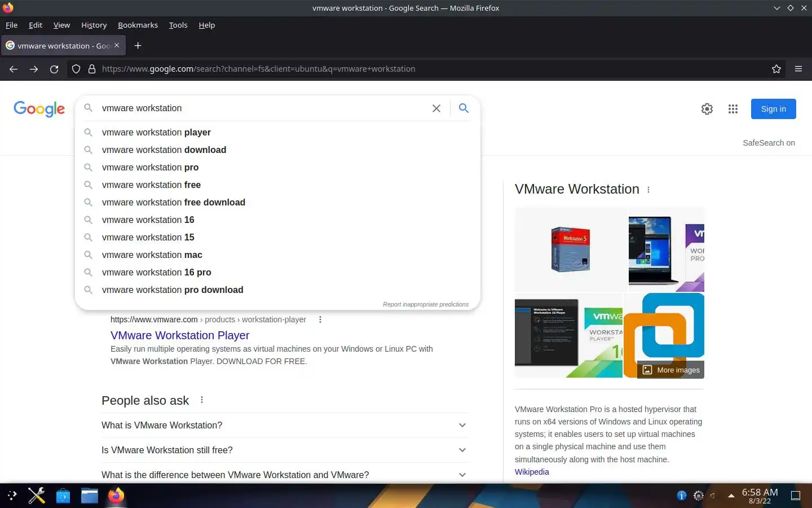Image resolution: width=812 pixels, height=508 pixels.
Task: Open the red Workstation 5 box image
Action: [x=571, y=249]
